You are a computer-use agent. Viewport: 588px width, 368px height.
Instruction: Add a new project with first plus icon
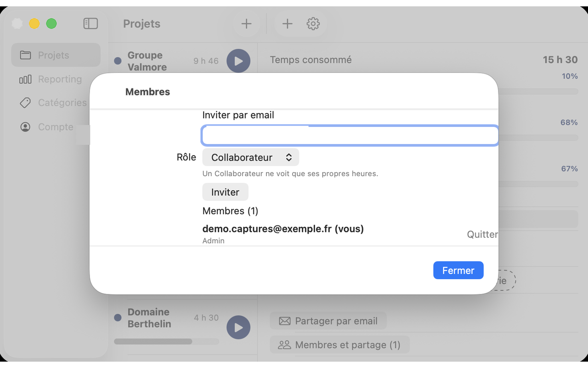247,24
